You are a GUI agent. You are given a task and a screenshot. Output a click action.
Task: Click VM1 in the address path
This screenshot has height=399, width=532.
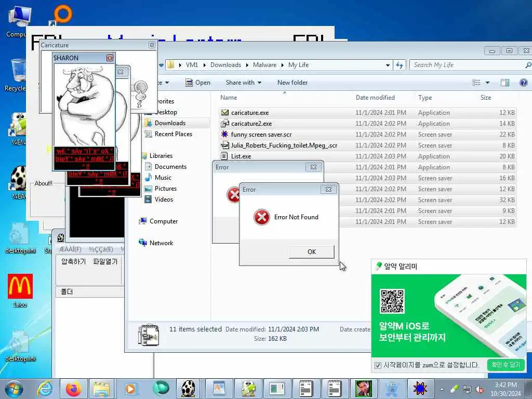192,65
